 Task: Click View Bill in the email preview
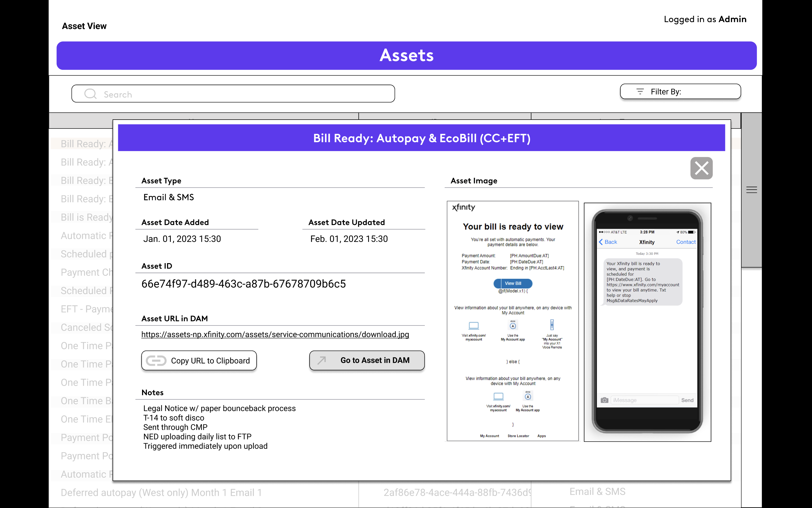coord(513,283)
